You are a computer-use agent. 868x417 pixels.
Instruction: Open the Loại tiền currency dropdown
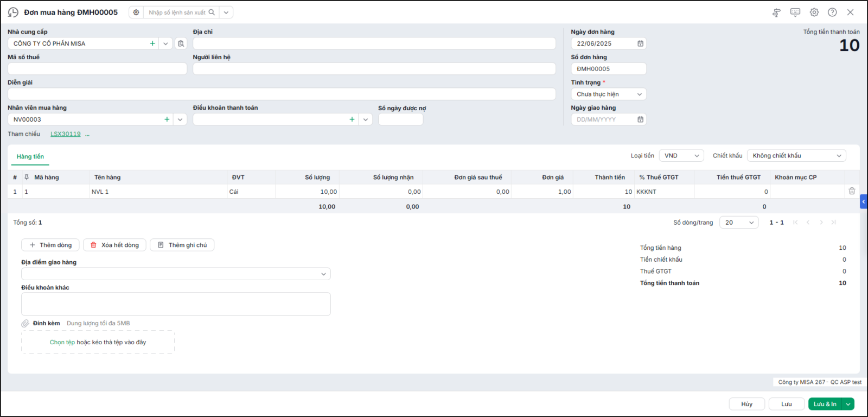[x=681, y=156]
